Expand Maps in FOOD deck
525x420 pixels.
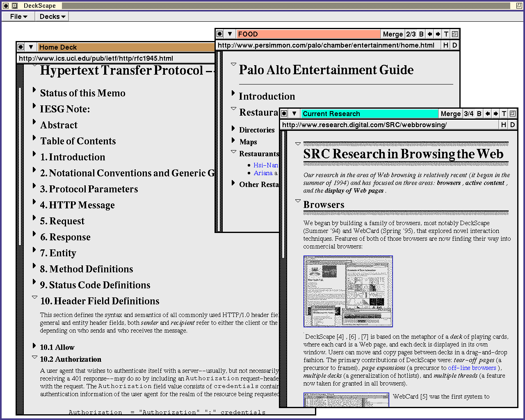point(233,140)
